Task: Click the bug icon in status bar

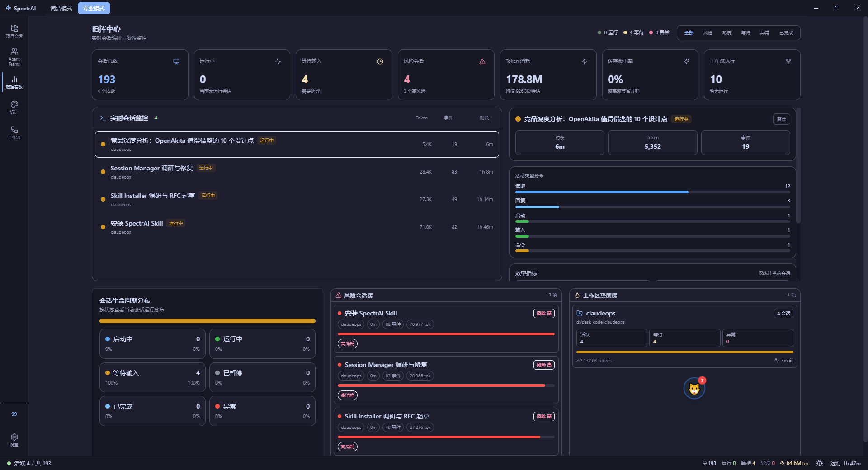Action: [820, 463]
